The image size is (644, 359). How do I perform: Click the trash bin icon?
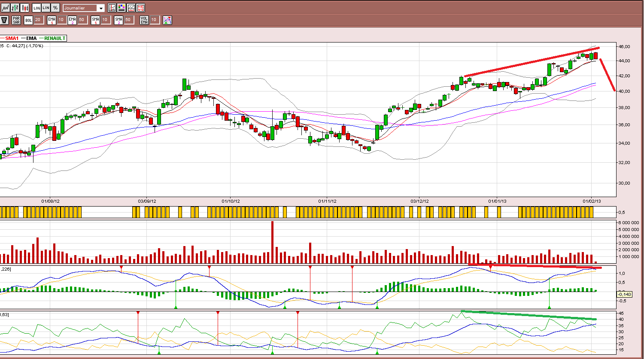point(5,20)
